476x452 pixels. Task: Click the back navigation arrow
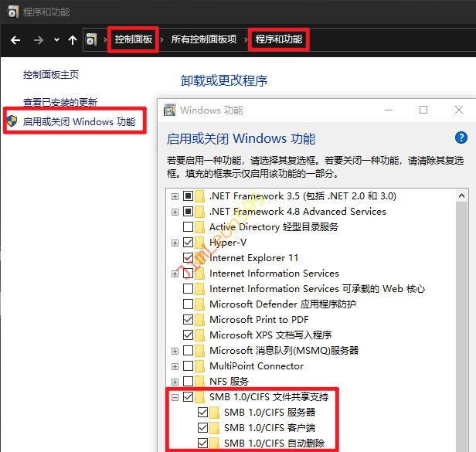(15, 39)
